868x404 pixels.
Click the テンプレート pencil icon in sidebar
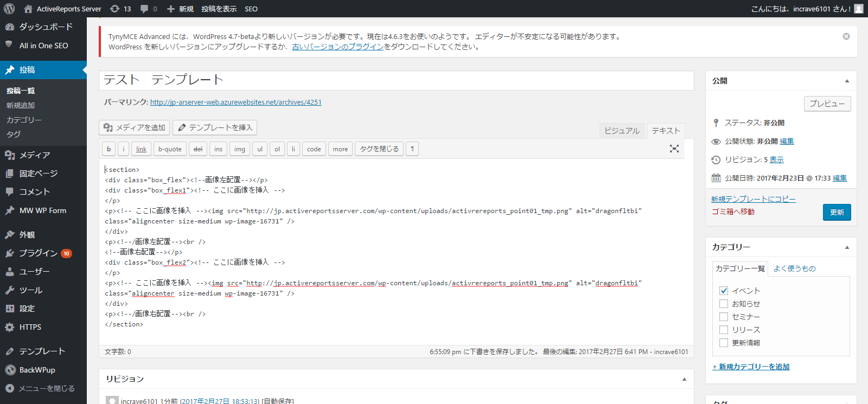coord(10,351)
